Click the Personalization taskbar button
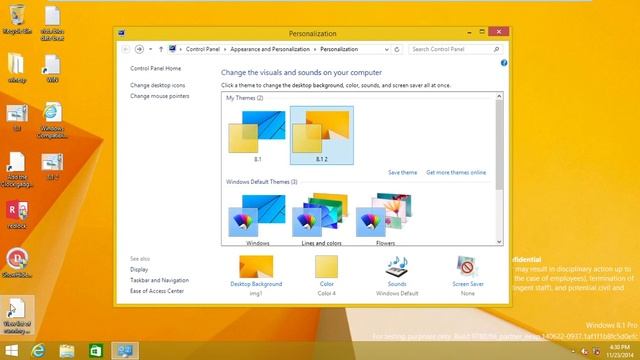Viewport: 640px width, 360px height. (x=125, y=351)
